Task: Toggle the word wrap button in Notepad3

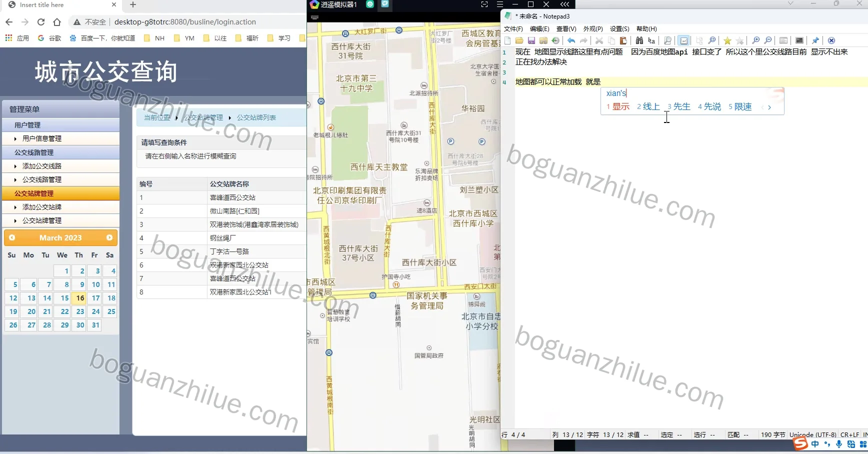Action: click(684, 40)
